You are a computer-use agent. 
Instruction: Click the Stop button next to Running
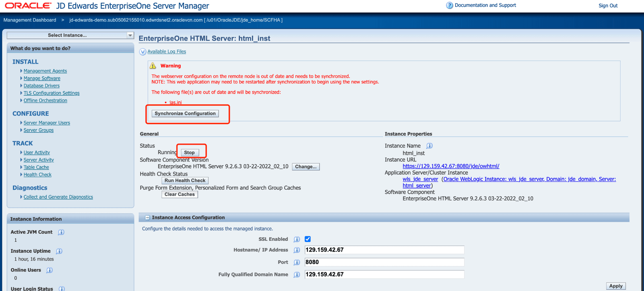click(189, 153)
